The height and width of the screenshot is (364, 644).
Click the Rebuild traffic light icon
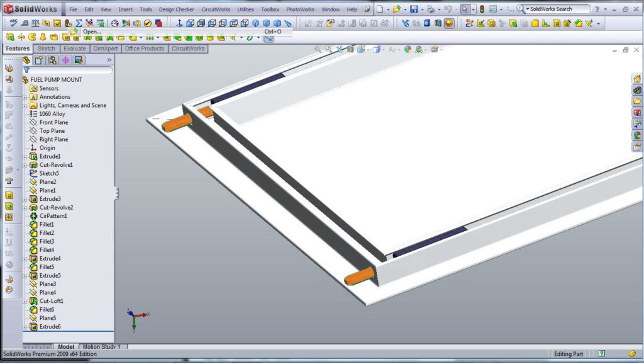482,9
